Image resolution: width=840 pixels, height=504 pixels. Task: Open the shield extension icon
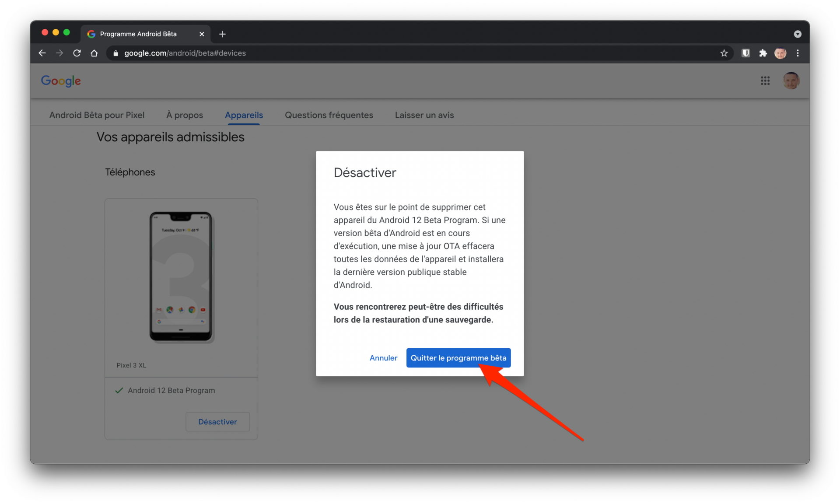[746, 53]
